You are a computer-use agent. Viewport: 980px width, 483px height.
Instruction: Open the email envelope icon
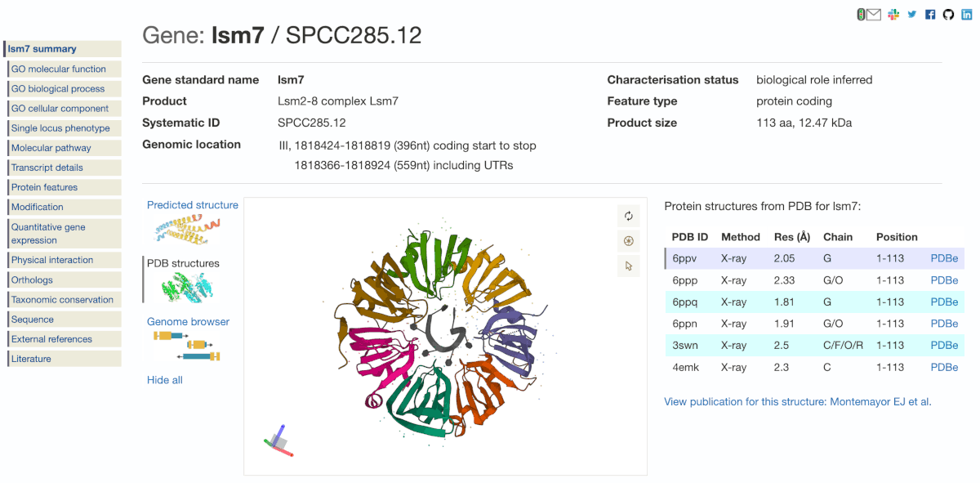874,15
